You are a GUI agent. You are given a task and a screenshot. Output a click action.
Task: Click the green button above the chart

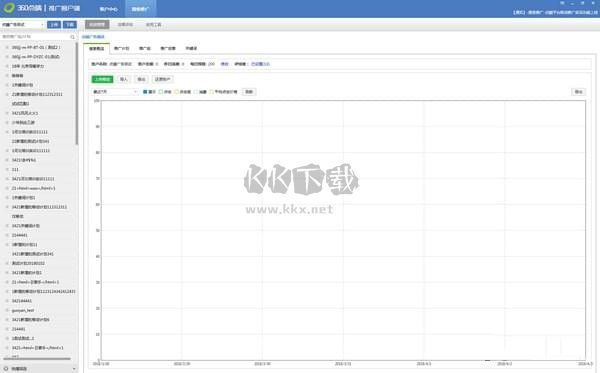102,79
